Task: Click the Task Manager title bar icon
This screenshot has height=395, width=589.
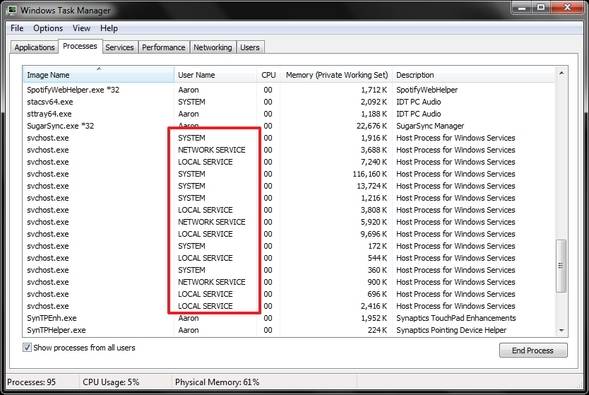Action: (12, 10)
